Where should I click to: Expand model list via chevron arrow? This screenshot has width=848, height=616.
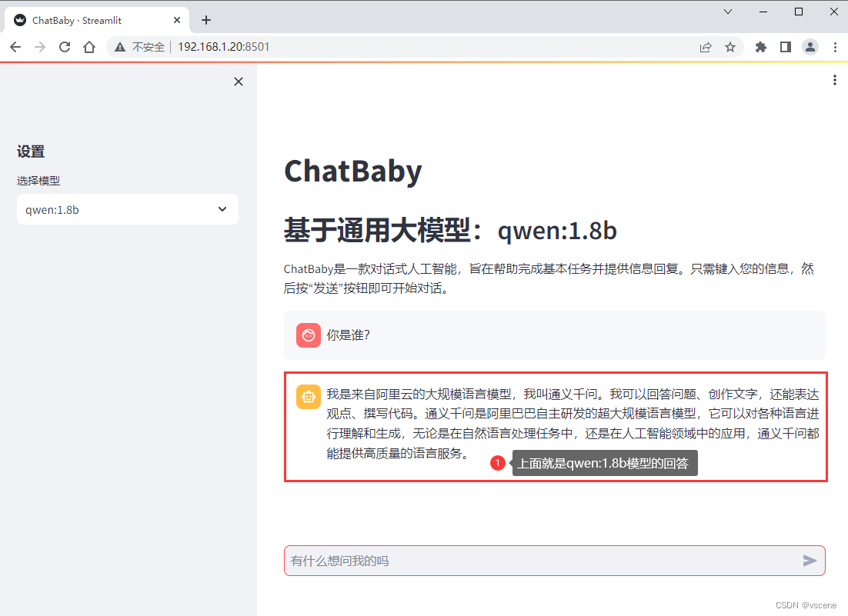222,209
